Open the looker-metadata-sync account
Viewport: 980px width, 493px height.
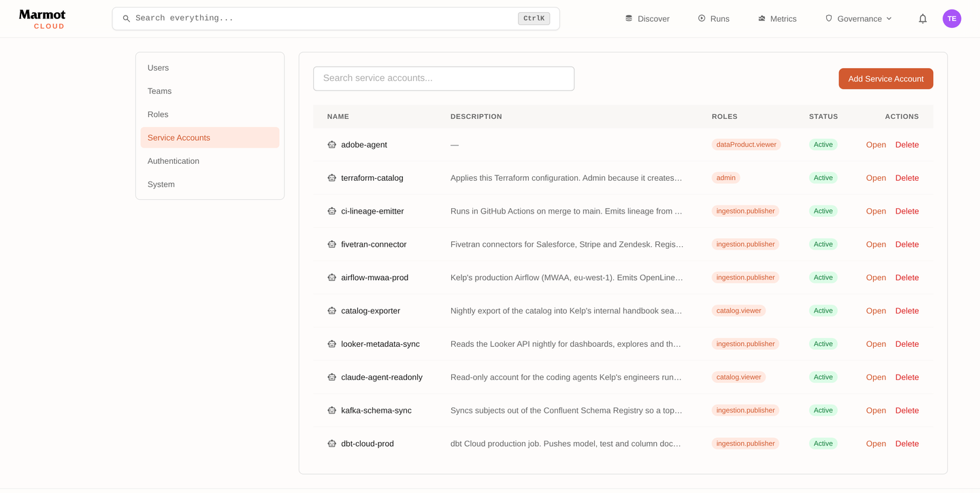tap(876, 344)
